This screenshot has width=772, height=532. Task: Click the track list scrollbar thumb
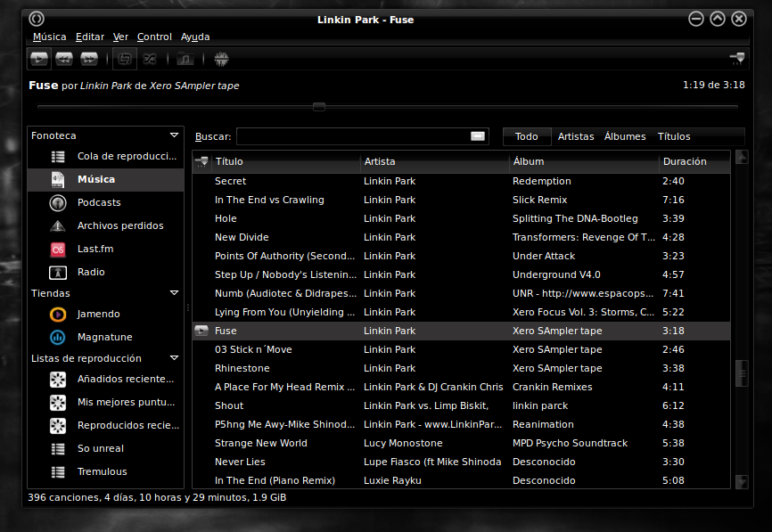(742, 373)
